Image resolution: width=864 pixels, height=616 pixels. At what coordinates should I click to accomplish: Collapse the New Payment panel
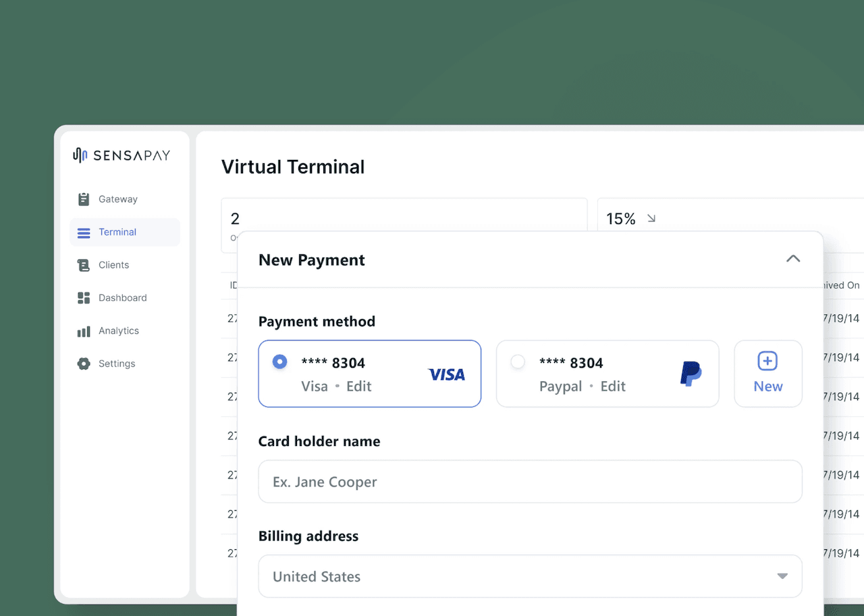pos(793,258)
